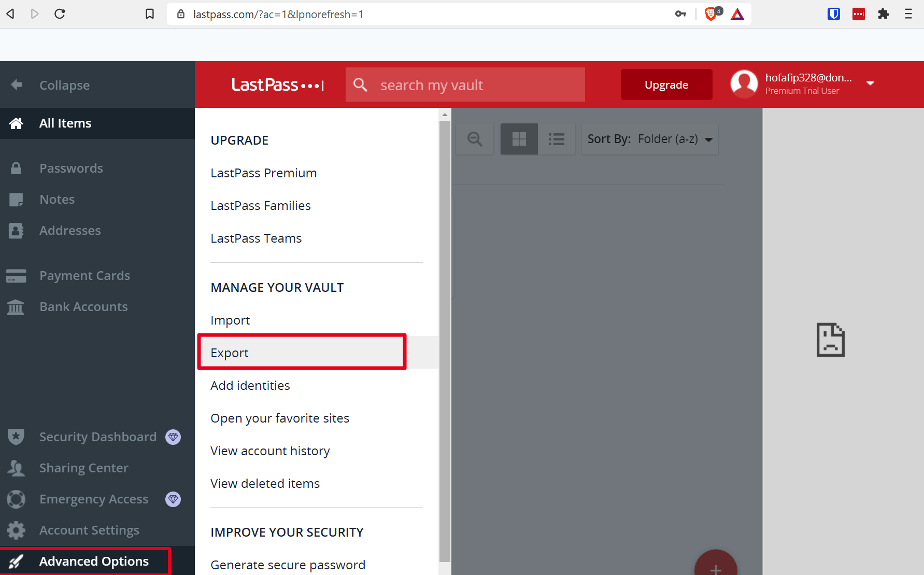Open the user account dropdown arrow
Viewport: 924px width, 575px height.
(871, 83)
